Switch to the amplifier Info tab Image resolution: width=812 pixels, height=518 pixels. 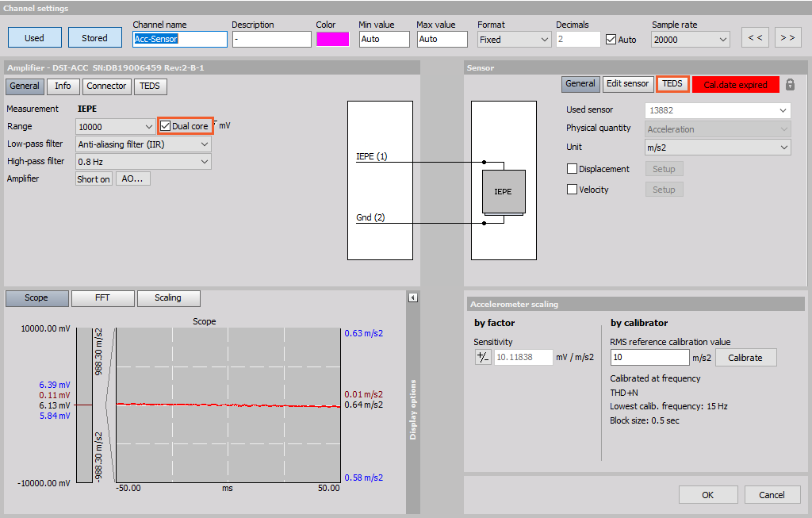[63, 86]
